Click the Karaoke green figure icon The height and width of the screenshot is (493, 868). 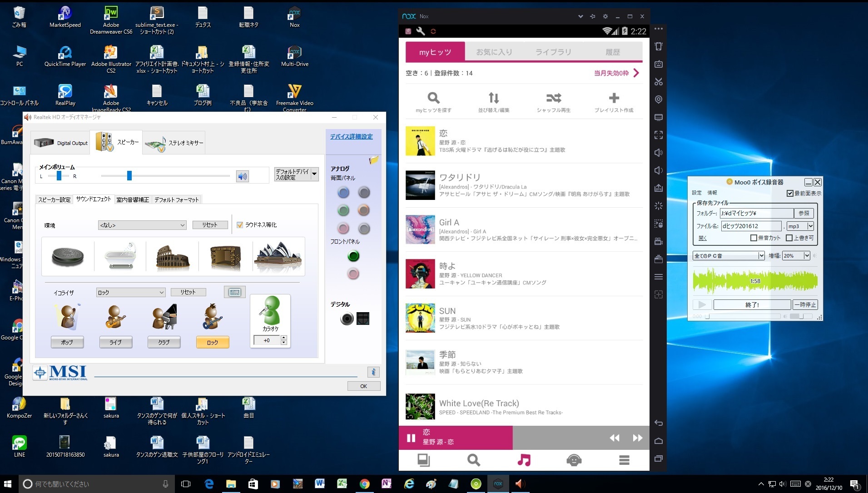point(271,310)
